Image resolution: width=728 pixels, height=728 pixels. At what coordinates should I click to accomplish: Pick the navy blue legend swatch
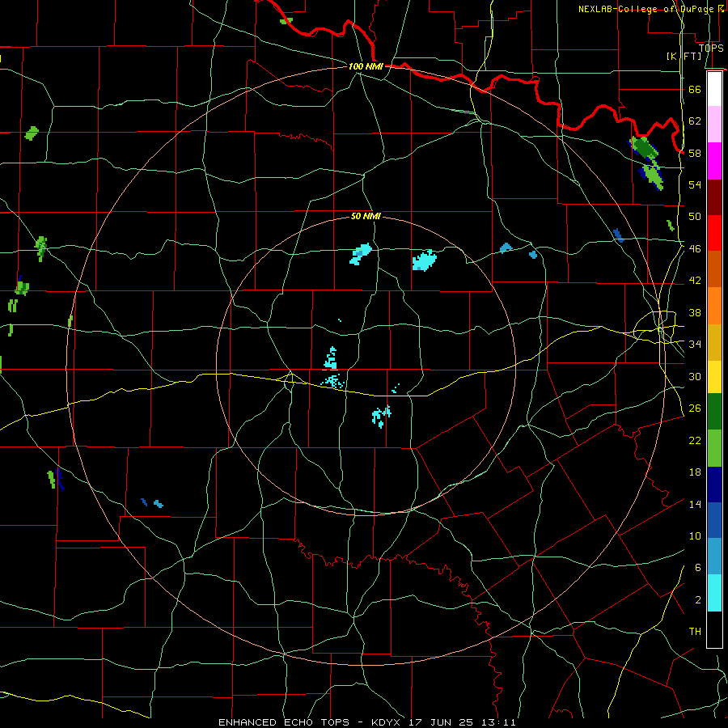click(x=714, y=485)
